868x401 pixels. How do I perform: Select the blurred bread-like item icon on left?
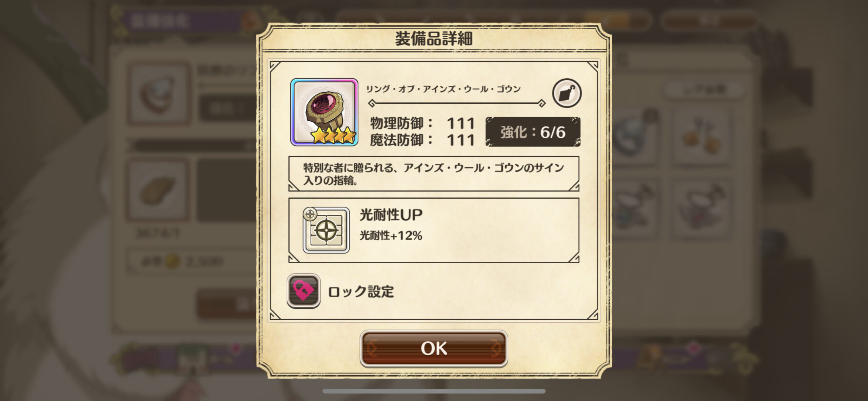(158, 190)
